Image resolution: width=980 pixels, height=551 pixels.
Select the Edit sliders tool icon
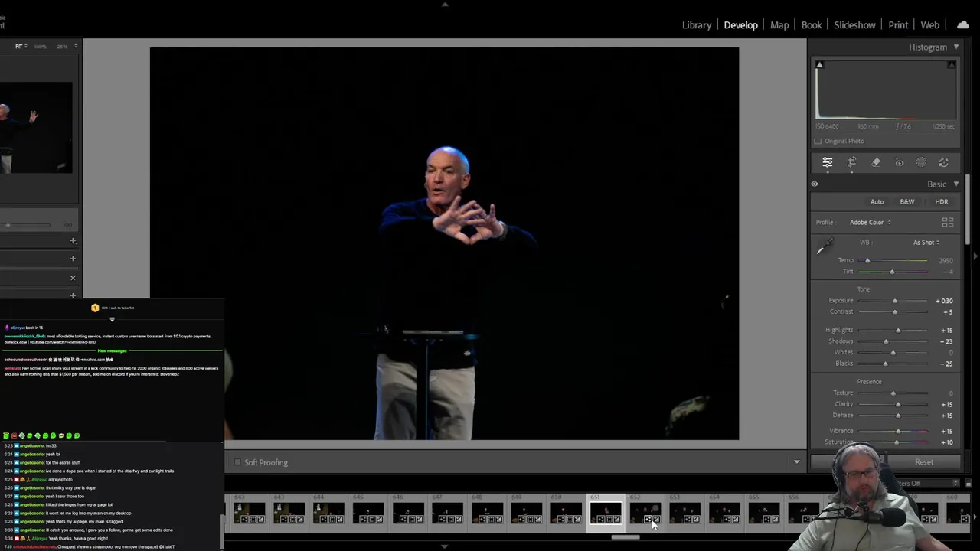(x=828, y=162)
